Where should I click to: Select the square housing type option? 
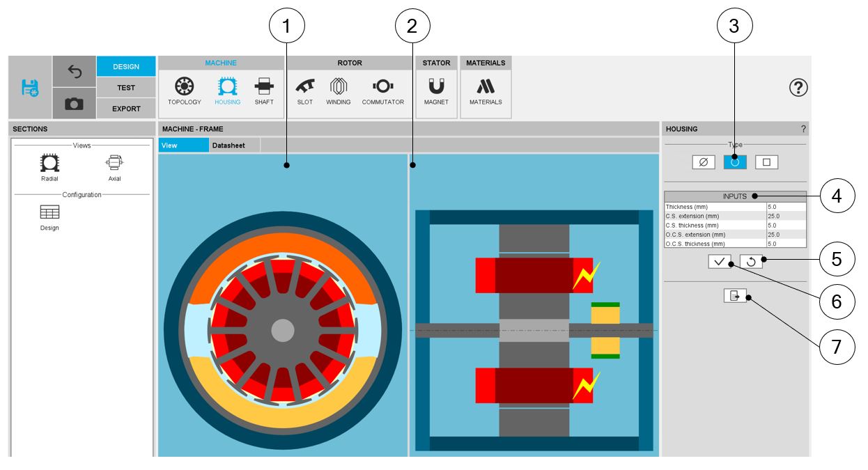tap(766, 162)
